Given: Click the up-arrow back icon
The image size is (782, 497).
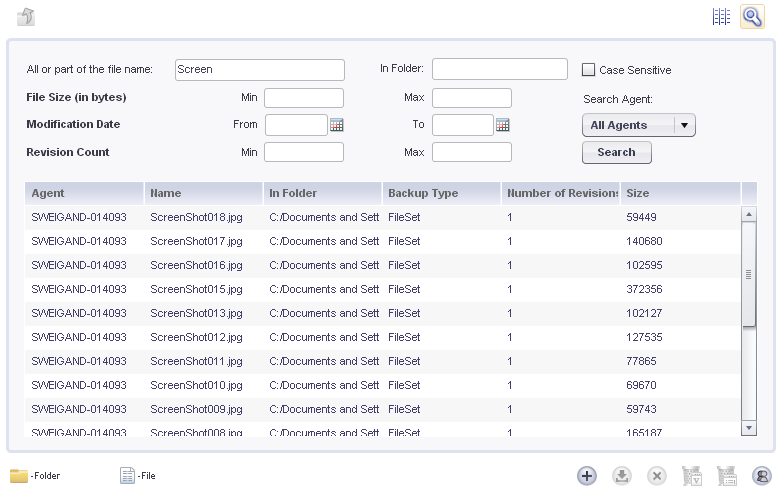Looking at the screenshot, I should click(x=26, y=17).
